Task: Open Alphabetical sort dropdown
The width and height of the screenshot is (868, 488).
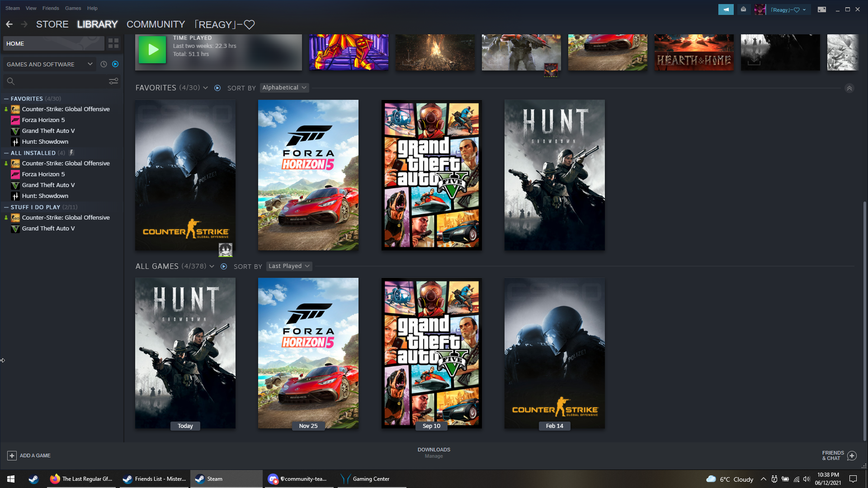Action: (284, 88)
